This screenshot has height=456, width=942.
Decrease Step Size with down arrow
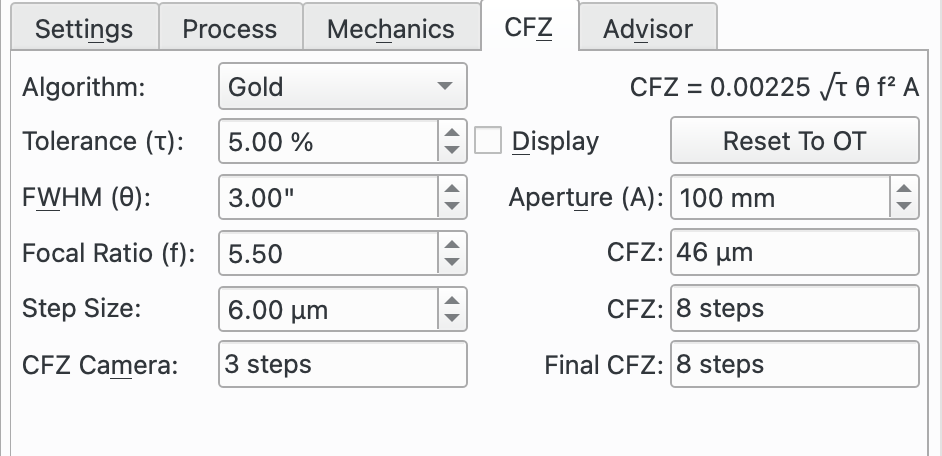coord(453,319)
